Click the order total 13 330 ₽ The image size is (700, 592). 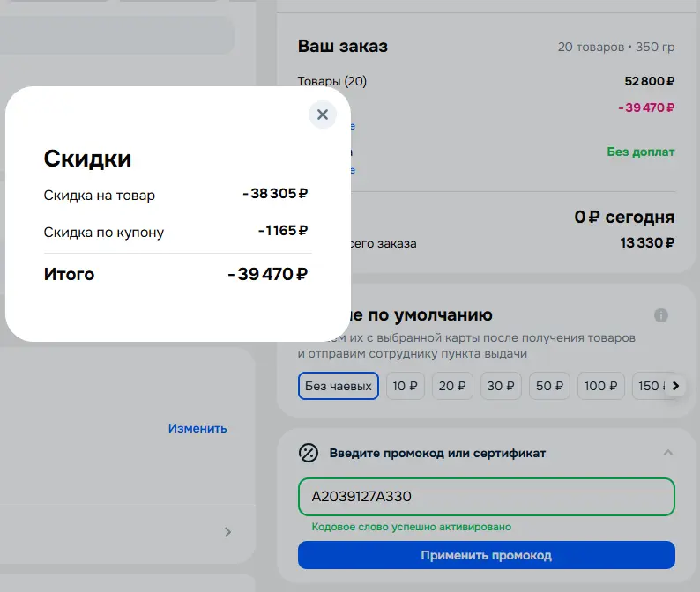(647, 242)
